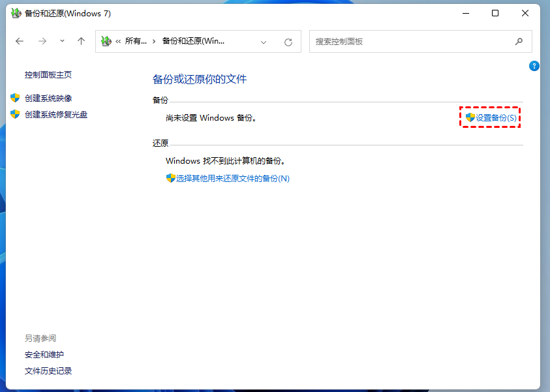Open '创建系统修复光盘' link
This screenshot has width=550, height=392.
point(55,115)
